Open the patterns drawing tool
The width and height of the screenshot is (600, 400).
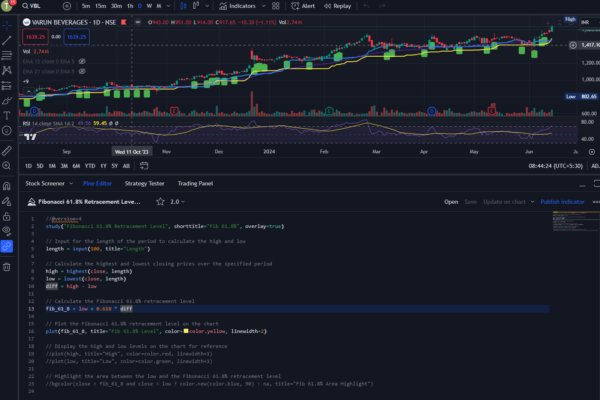tap(7, 70)
